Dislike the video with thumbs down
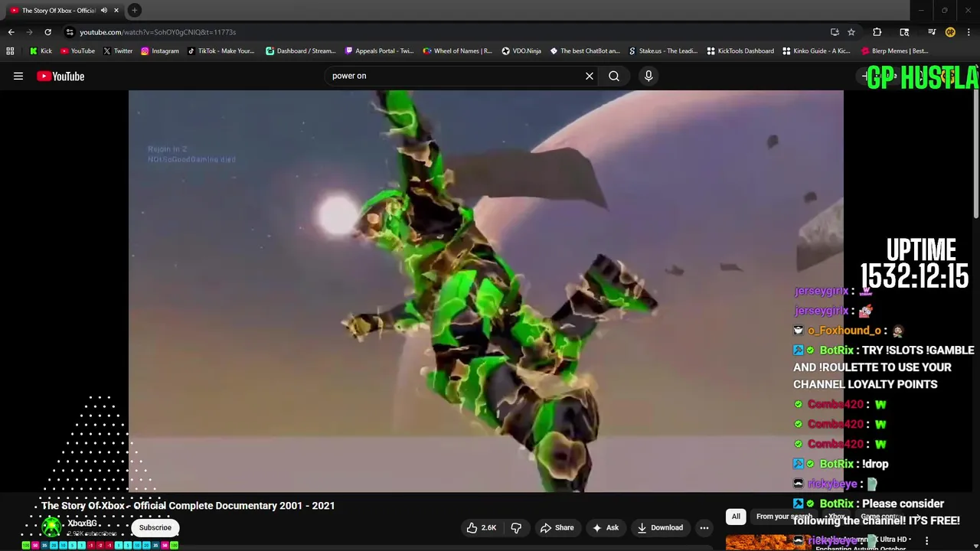Image resolution: width=980 pixels, height=551 pixels. coord(516,527)
